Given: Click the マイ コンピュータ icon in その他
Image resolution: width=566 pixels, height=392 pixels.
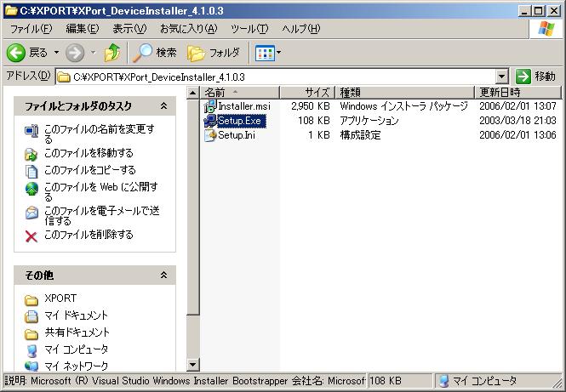Looking at the screenshot, I should click(31, 350).
